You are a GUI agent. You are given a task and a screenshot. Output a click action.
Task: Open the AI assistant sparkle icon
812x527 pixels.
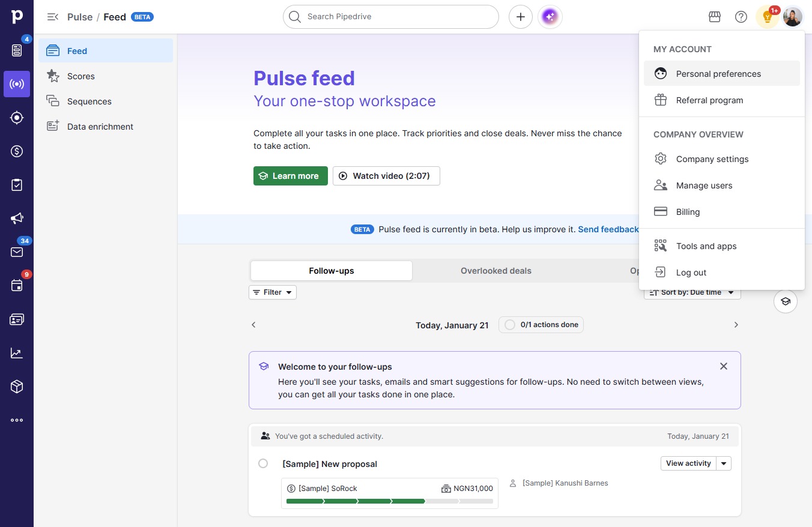coord(550,17)
